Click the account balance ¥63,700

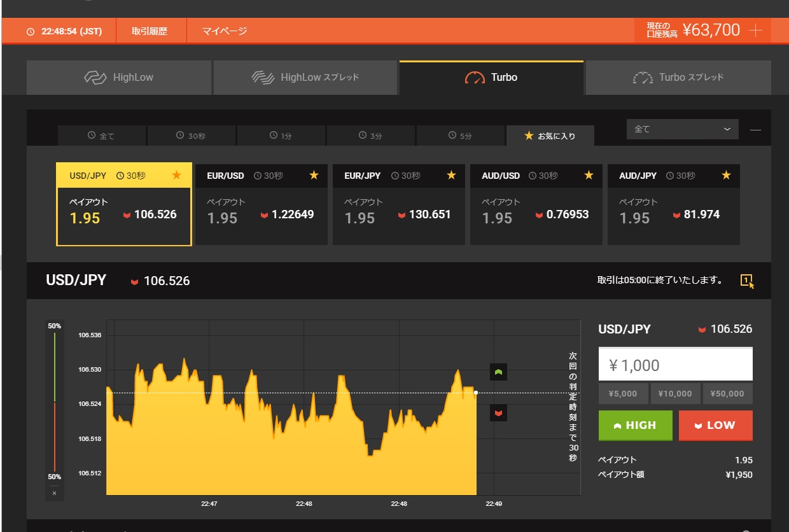click(711, 30)
